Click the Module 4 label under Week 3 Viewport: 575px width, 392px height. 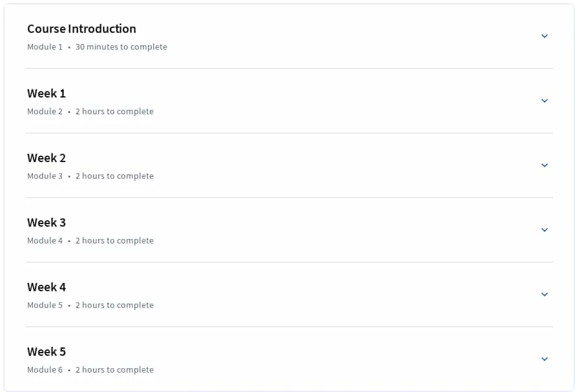click(45, 240)
